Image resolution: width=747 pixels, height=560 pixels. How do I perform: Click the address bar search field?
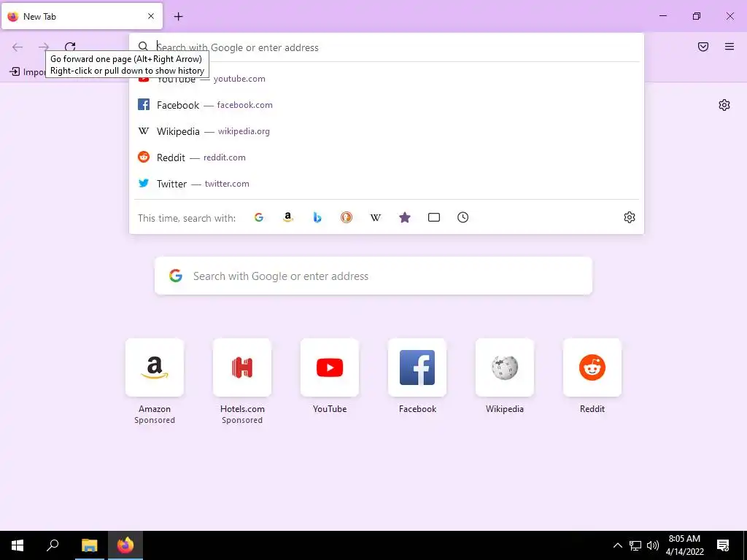coord(387,47)
